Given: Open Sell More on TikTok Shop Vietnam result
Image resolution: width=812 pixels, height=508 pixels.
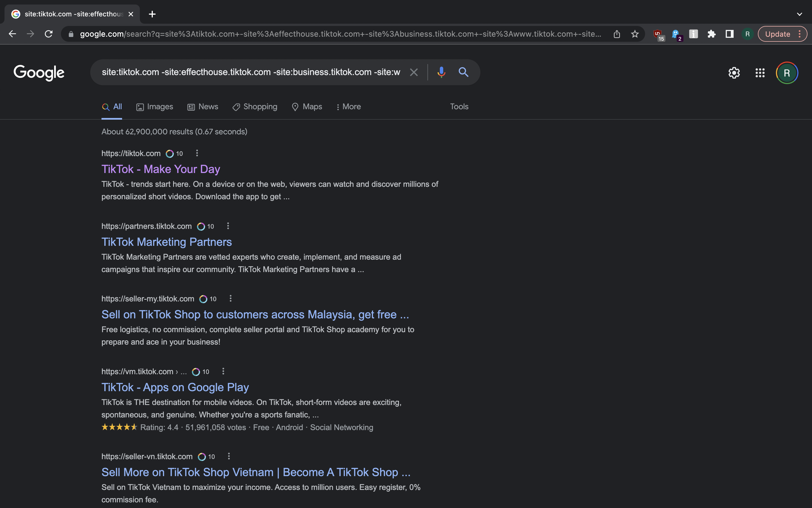Looking at the screenshot, I should coord(256,472).
